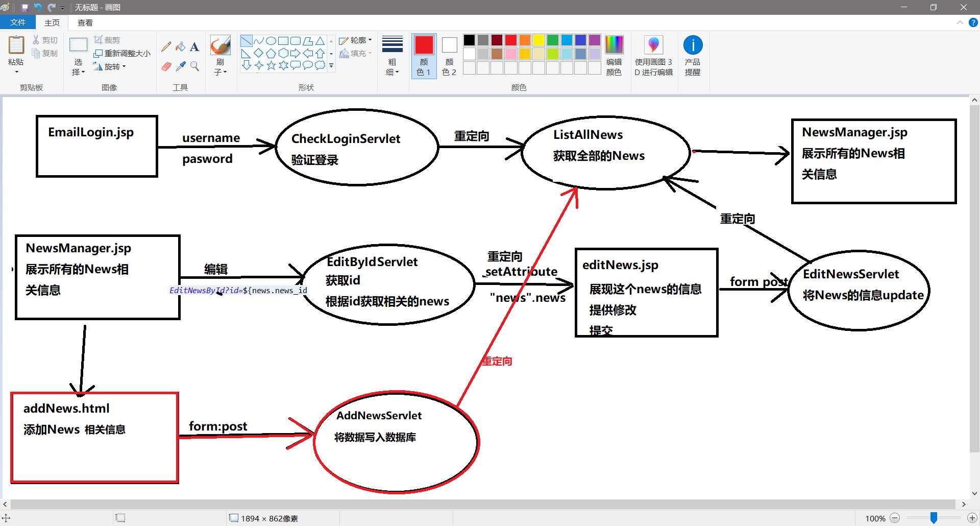980x526 pixels.
Task: Select the Rounded rectangle shape
Action: coord(296,41)
